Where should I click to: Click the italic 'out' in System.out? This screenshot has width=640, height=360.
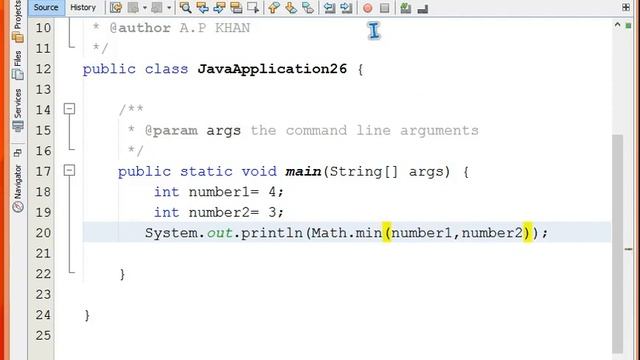click(220, 233)
